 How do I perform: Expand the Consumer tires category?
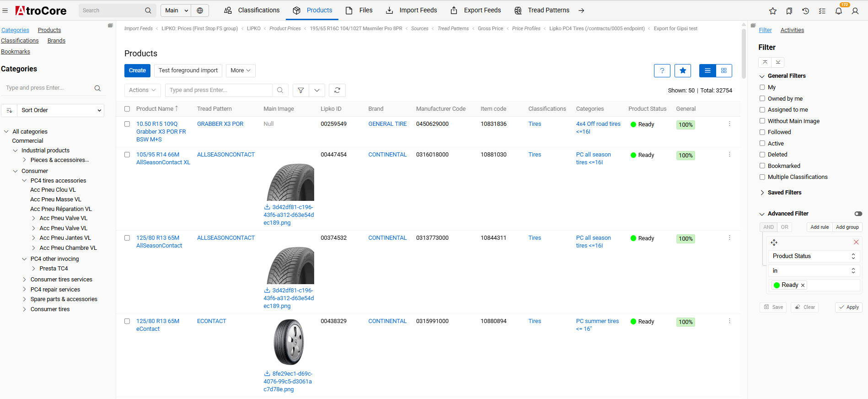[25, 309]
